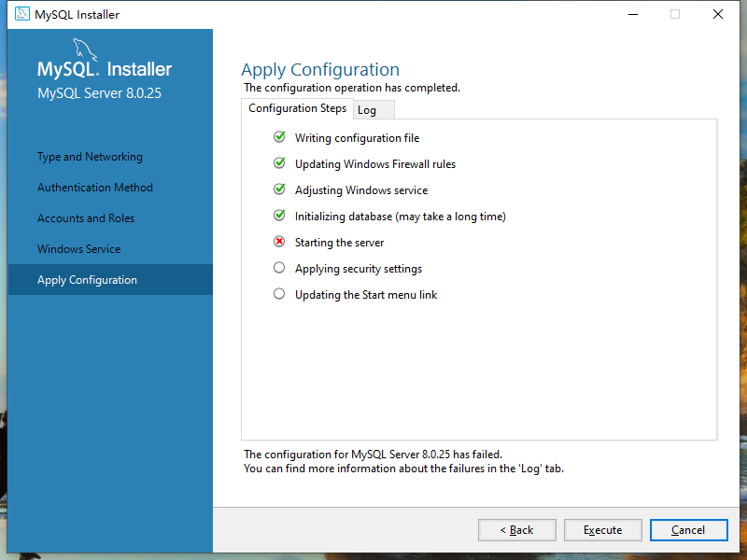Screen dimensions: 747x560
Task: Click the Back button
Action: pyautogui.click(x=516, y=529)
